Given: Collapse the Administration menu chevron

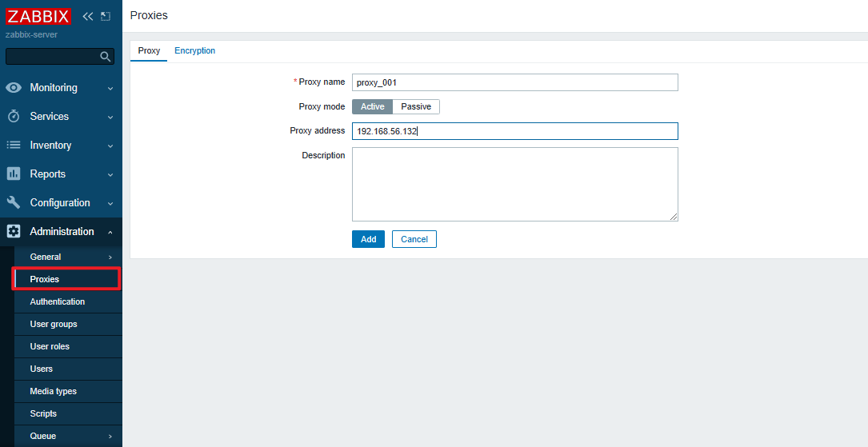Looking at the screenshot, I should pyautogui.click(x=110, y=233).
